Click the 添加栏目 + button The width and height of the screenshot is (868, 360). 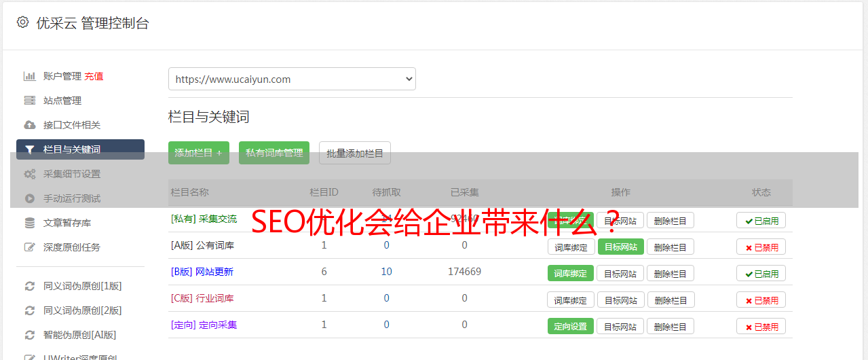pyautogui.click(x=199, y=153)
